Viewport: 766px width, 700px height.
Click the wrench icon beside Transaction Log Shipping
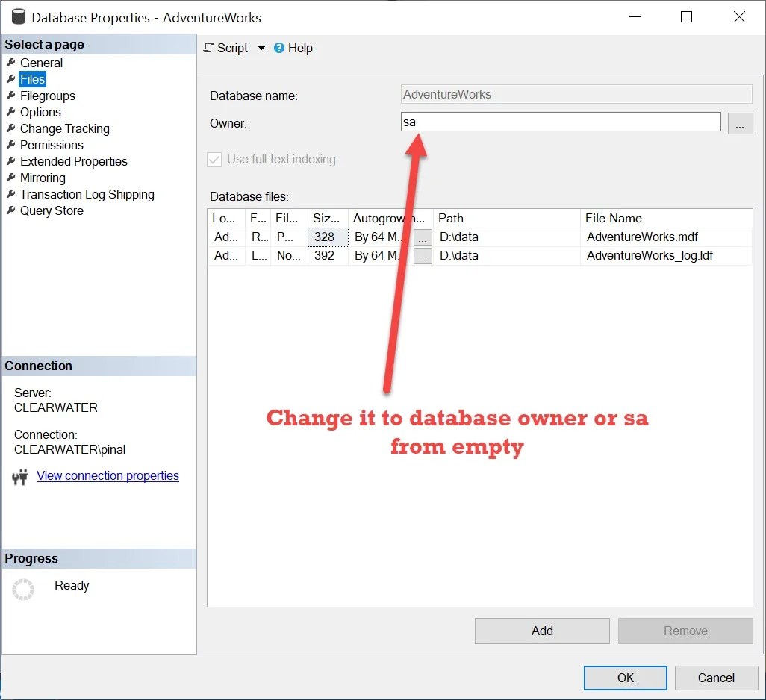[x=10, y=194]
